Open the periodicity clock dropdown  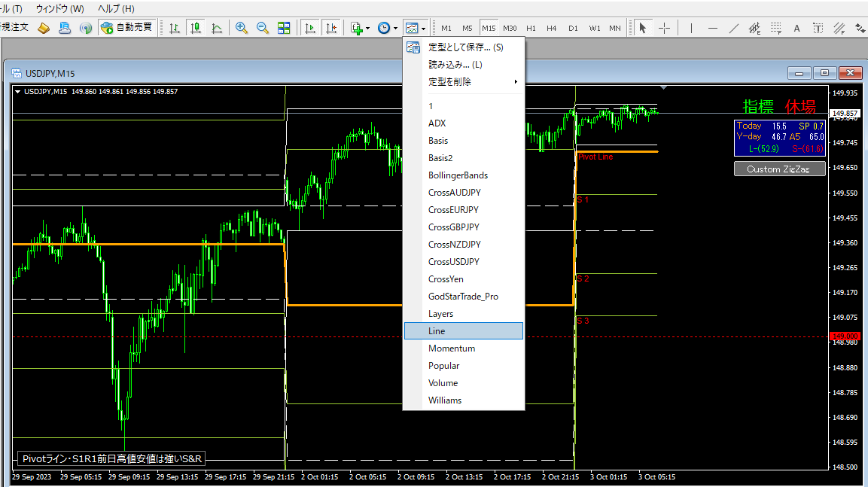coord(387,28)
